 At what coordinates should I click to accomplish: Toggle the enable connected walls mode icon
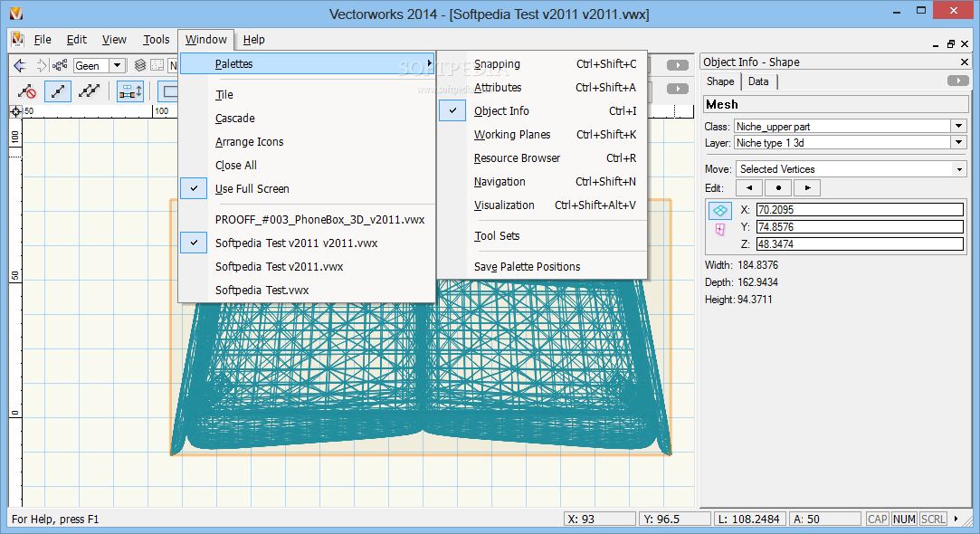coord(130,91)
